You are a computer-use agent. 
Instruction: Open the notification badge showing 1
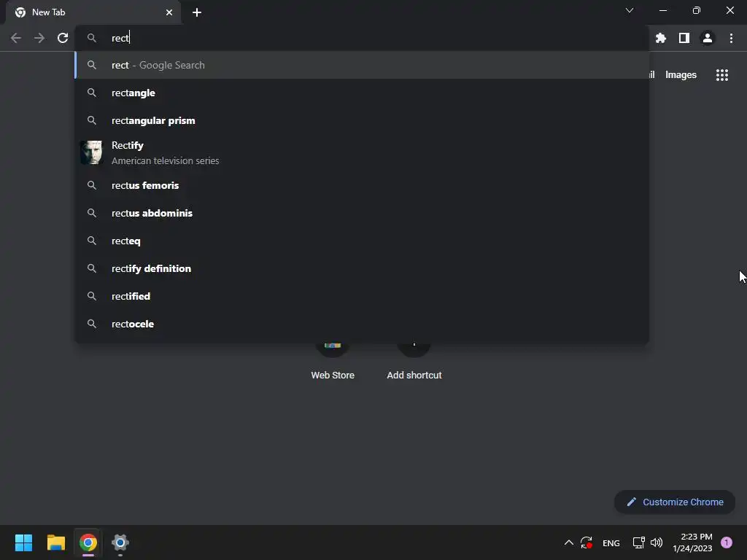click(x=727, y=542)
